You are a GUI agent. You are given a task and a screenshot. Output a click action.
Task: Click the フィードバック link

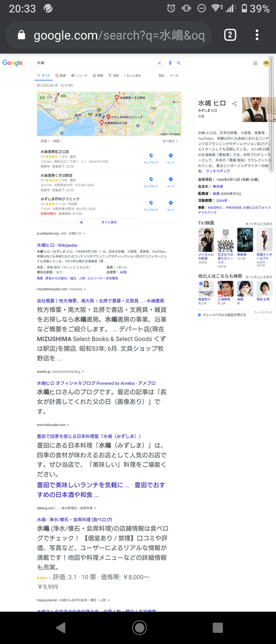[263, 313]
